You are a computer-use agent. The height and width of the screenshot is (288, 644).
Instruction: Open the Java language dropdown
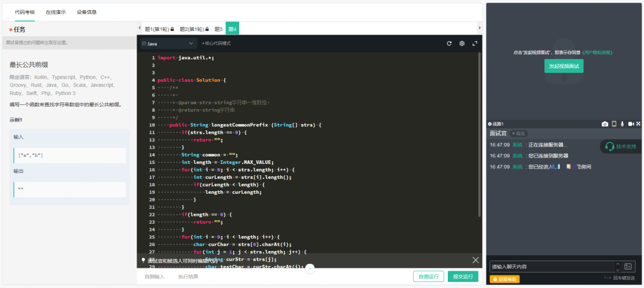(168, 43)
